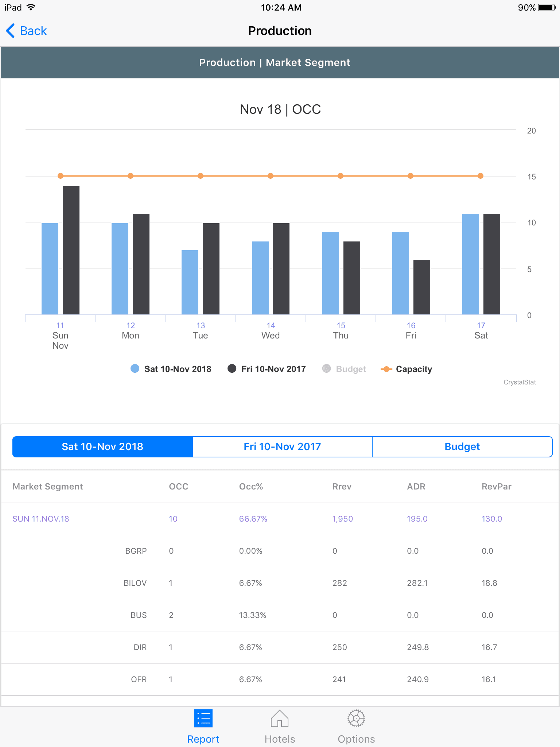Tap the back chevron arrow at top left
560x747 pixels.
10,31
